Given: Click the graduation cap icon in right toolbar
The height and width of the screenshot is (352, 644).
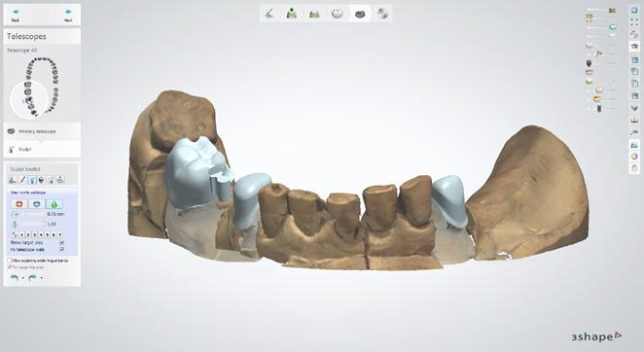Looking at the screenshot, I should (634, 47).
